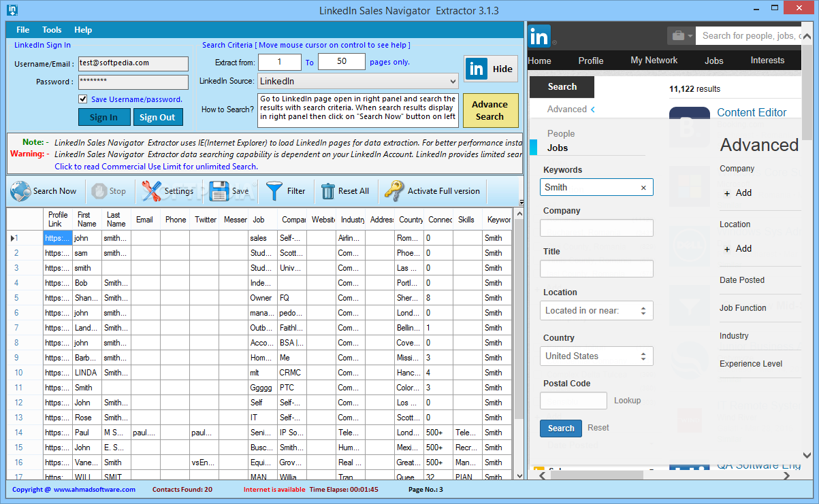
Task: Click the Postal Code input field
Action: 573,401
